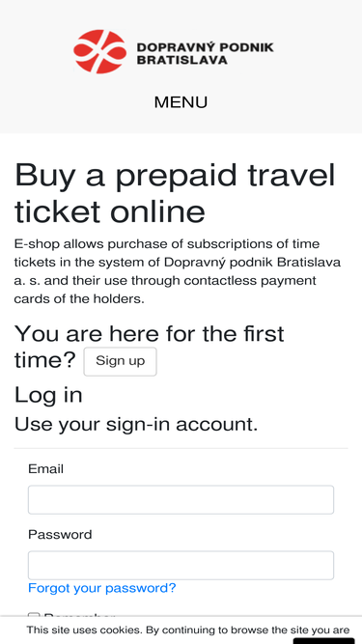Click the Remember label text
This screenshot has width=362, height=644.
tap(79, 615)
